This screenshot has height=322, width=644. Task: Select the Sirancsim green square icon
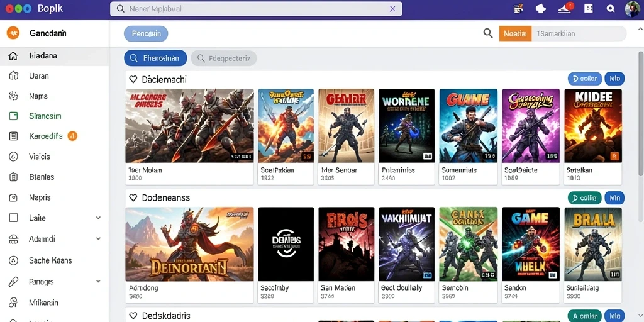click(x=14, y=116)
